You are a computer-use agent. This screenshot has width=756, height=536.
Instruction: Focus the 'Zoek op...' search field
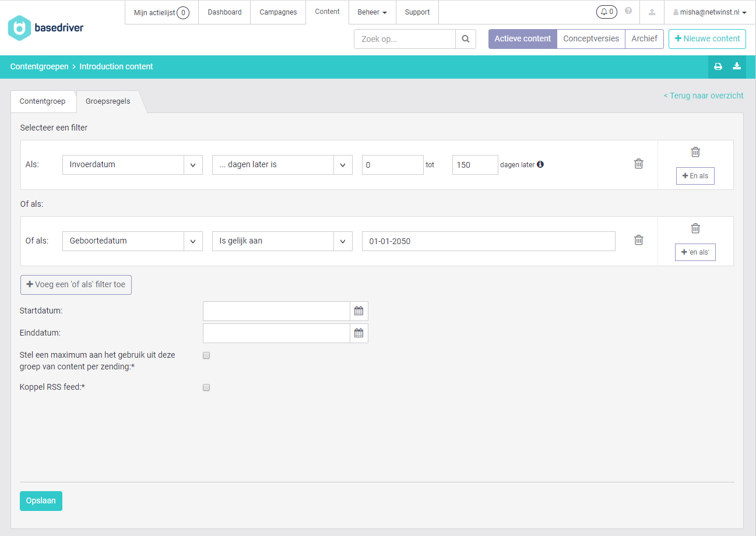coord(405,39)
